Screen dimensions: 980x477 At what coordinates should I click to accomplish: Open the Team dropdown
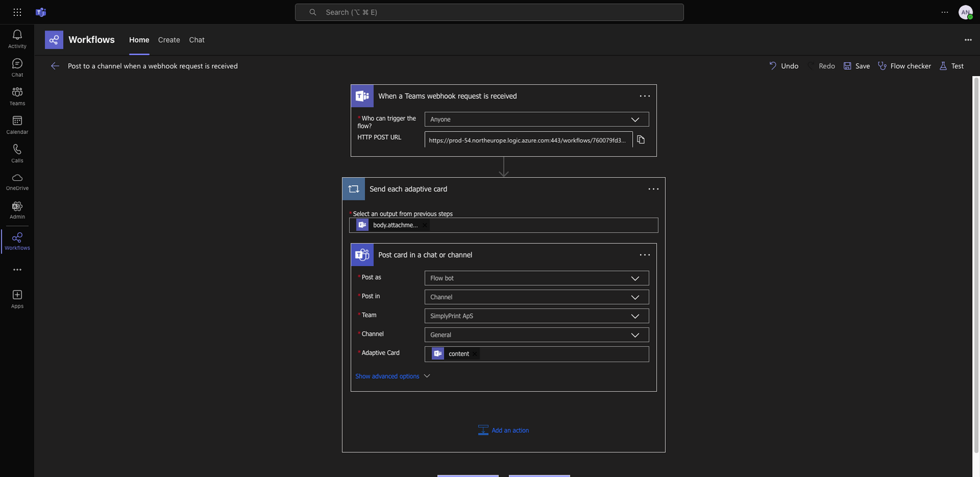pos(537,316)
